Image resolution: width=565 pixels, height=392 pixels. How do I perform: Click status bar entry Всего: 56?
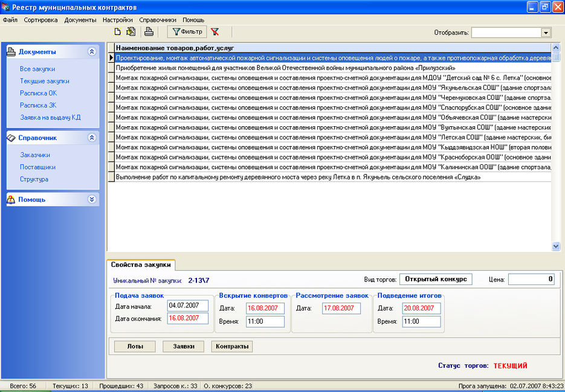pos(23,386)
